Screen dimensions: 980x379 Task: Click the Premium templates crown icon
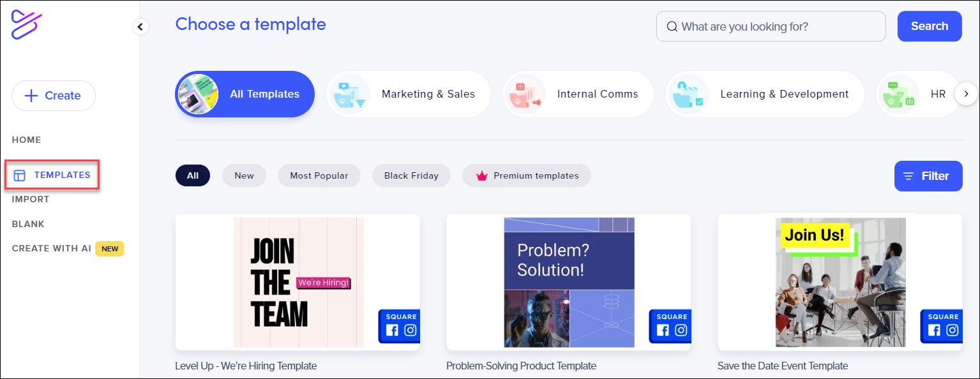point(482,175)
